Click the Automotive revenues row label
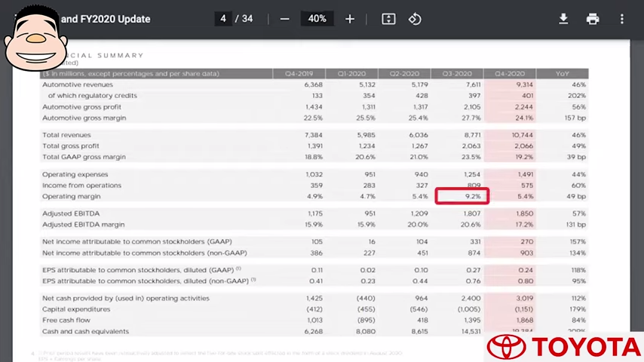644x362 pixels. click(79, 84)
